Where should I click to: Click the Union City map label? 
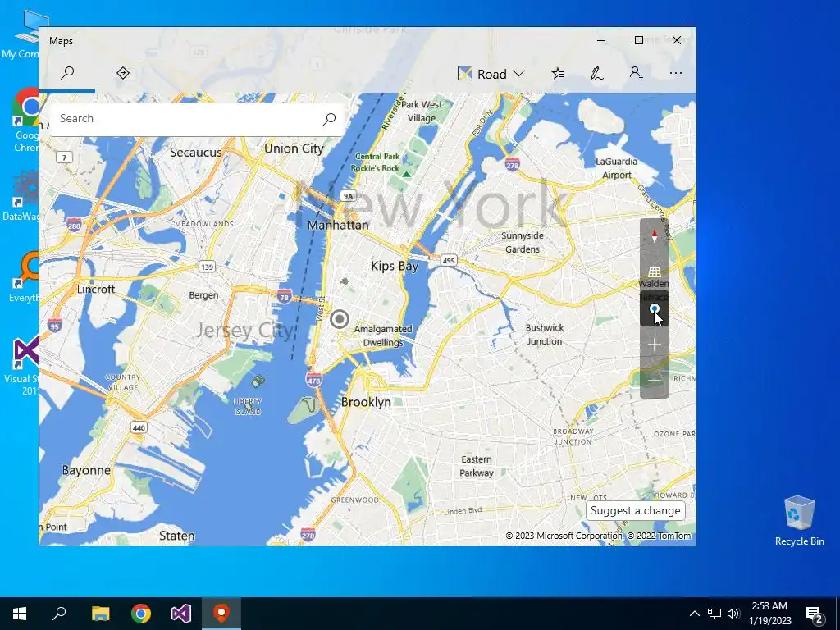294,149
